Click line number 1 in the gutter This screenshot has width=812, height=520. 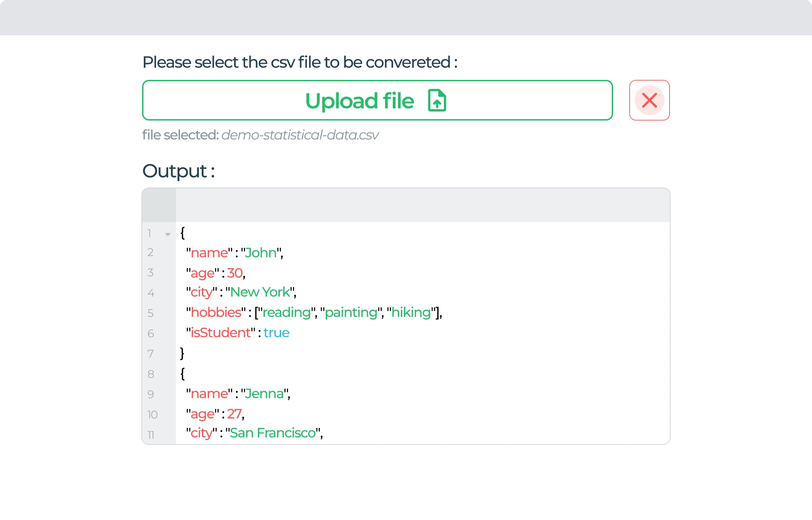149,234
